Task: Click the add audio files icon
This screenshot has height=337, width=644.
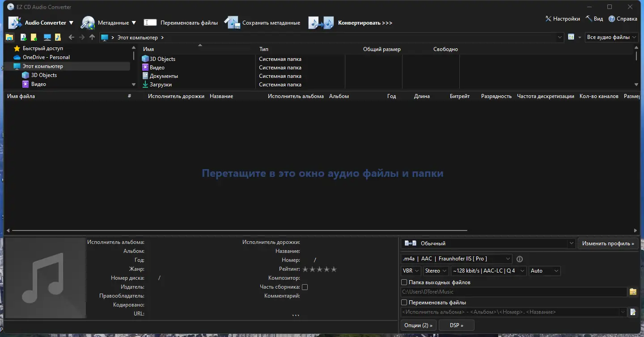Action: (x=23, y=37)
